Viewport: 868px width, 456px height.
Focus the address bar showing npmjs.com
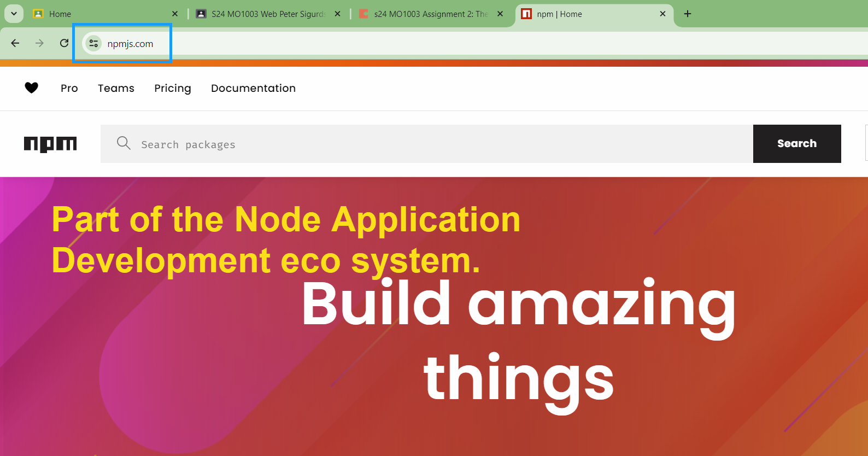474,44
